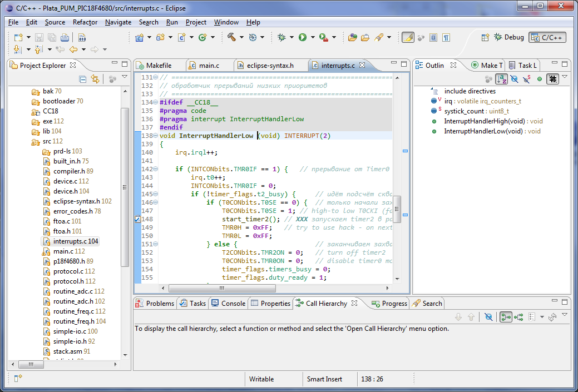This screenshot has width=578, height=392.
Task: Click Show Callees icon in Call Hierarchy
Action: (518, 317)
